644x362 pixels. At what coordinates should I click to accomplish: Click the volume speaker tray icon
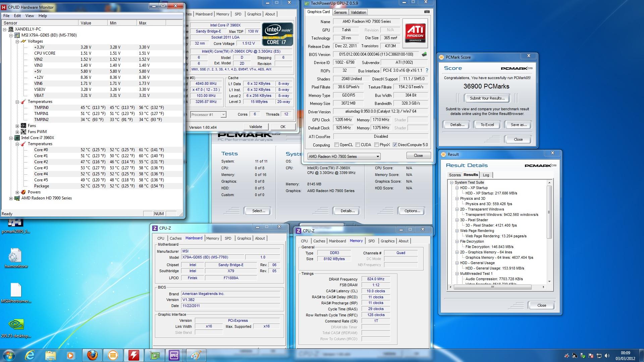pos(607,356)
